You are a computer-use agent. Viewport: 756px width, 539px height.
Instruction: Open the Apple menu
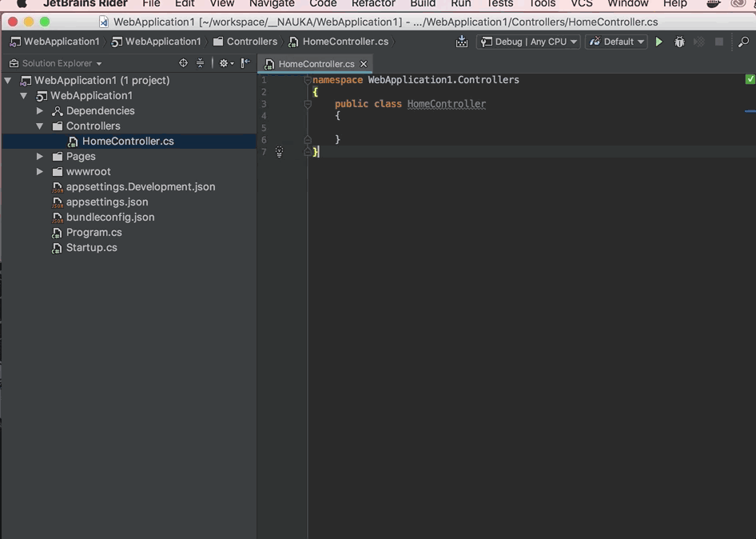(22, 3)
